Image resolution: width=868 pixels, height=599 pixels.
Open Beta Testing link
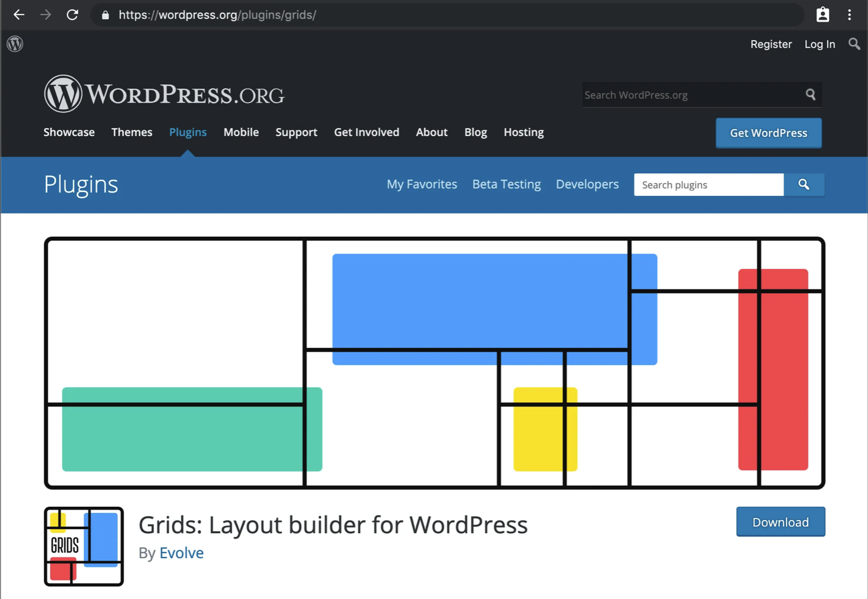click(507, 184)
